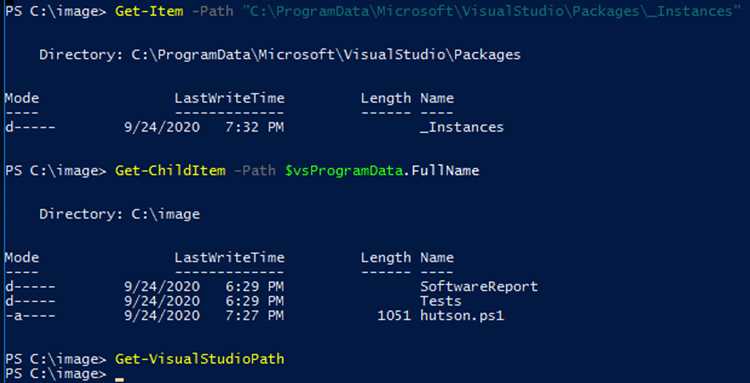The height and width of the screenshot is (383, 750).
Task: Select the hutson.ps1 file name
Action: pos(462,316)
